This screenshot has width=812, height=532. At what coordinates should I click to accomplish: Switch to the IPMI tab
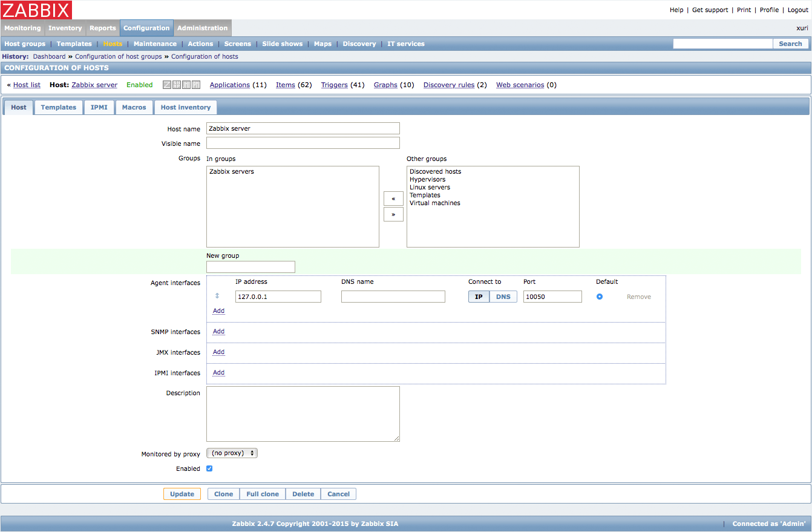click(99, 107)
